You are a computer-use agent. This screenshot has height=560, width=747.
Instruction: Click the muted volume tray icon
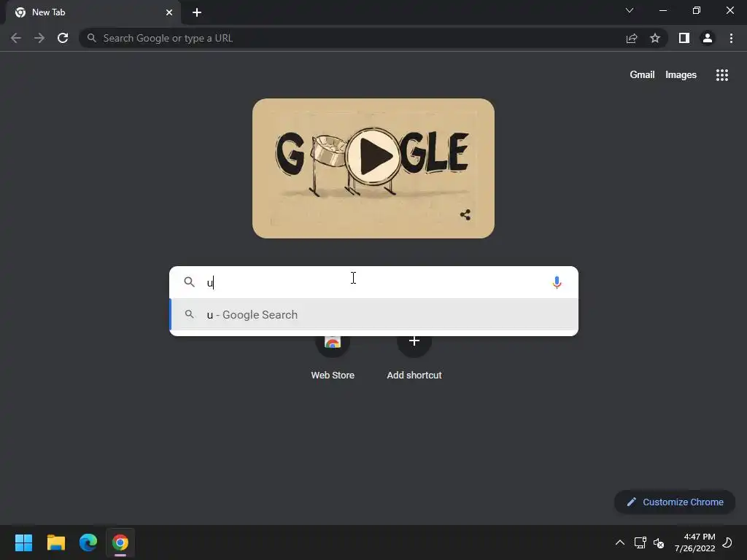click(659, 542)
